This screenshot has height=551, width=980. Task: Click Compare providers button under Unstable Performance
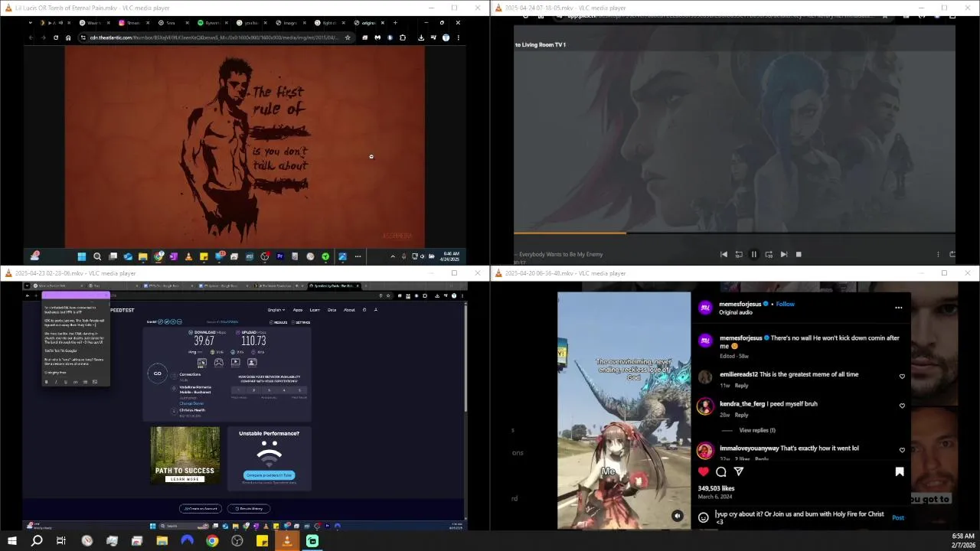tap(269, 475)
